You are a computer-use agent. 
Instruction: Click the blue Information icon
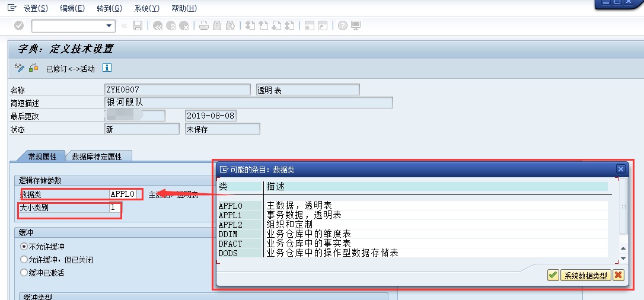pyautogui.click(x=107, y=68)
